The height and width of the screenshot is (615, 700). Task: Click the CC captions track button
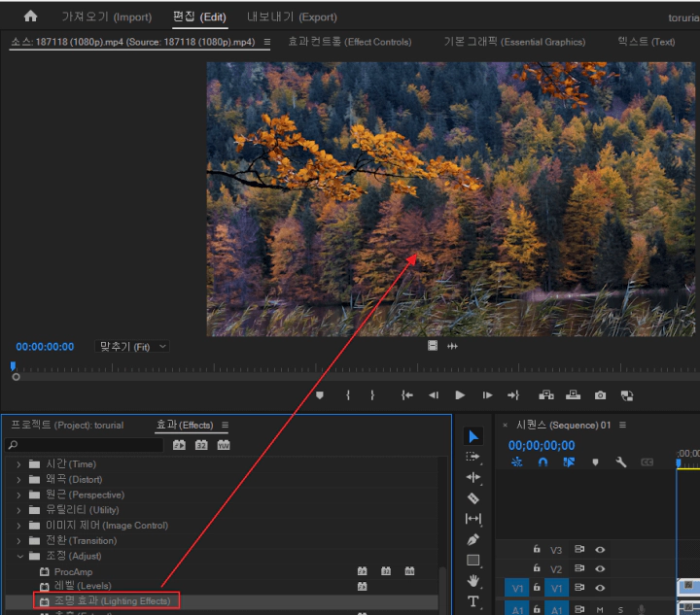coord(647,462)
